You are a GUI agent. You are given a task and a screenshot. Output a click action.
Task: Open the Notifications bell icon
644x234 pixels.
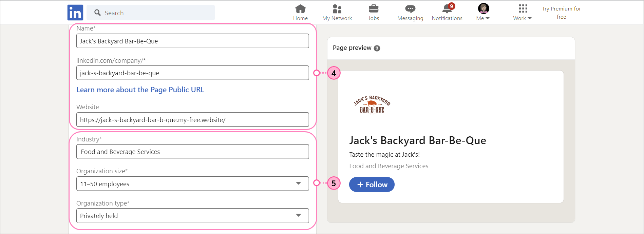tap(447, 9)
